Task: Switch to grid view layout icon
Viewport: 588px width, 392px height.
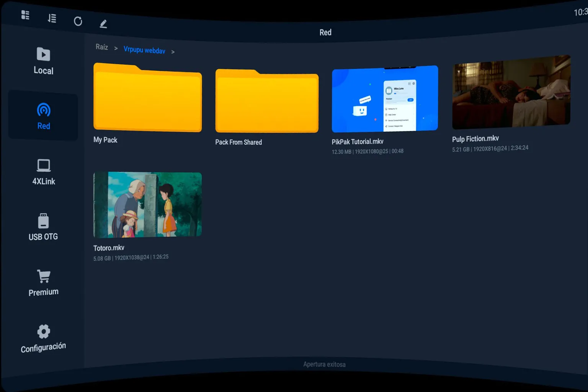Action: tap(25, 15)
